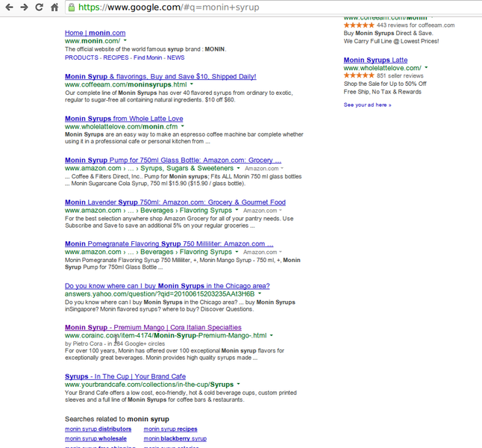The height and width of the screenshot is (448, 482).
Task: Open Amazon.com menu on Lavender result
Action: (x=263, y=211)
